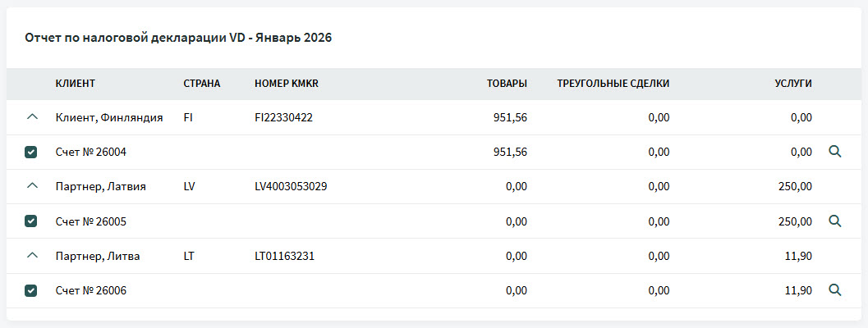
Task: Collapse the Партнер, Литва chevron
Action: pyautogui.click(x=32, y=255)
